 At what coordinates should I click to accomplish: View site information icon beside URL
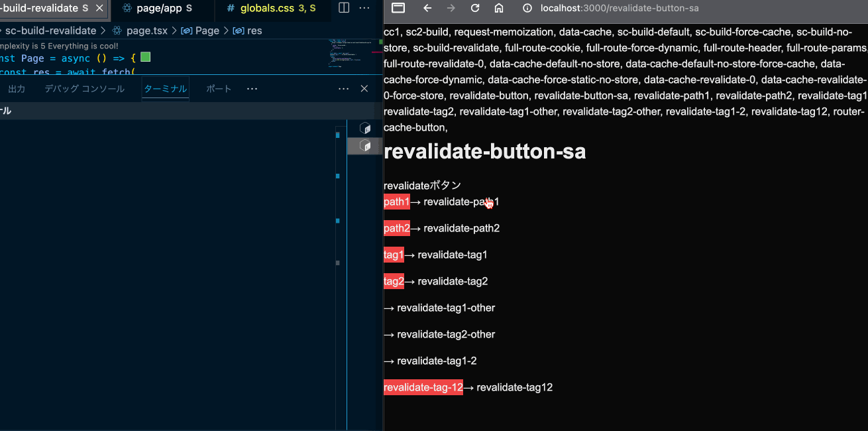pos(527,8)
